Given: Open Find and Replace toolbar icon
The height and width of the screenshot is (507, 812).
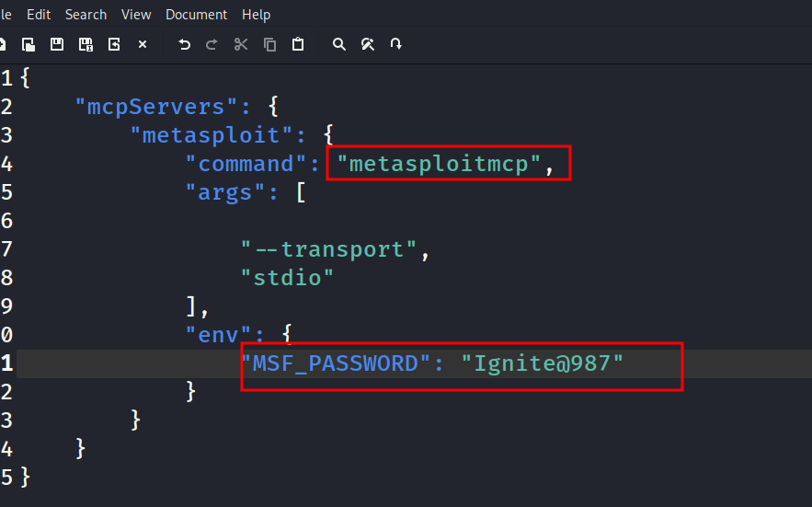Looking at the screenshot, I should tap(368, 44).
